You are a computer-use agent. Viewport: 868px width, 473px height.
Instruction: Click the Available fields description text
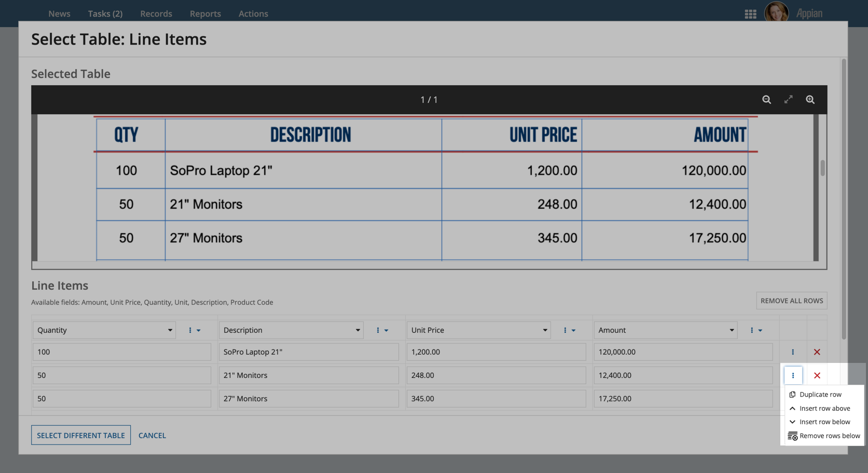coord(152,302)
